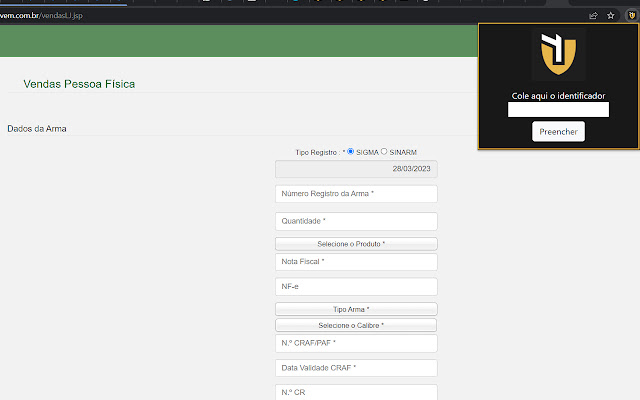Open the shield extension icon in toolbar
The width and height of the screenshot is (640, 400).
click(x=631, y=16)
